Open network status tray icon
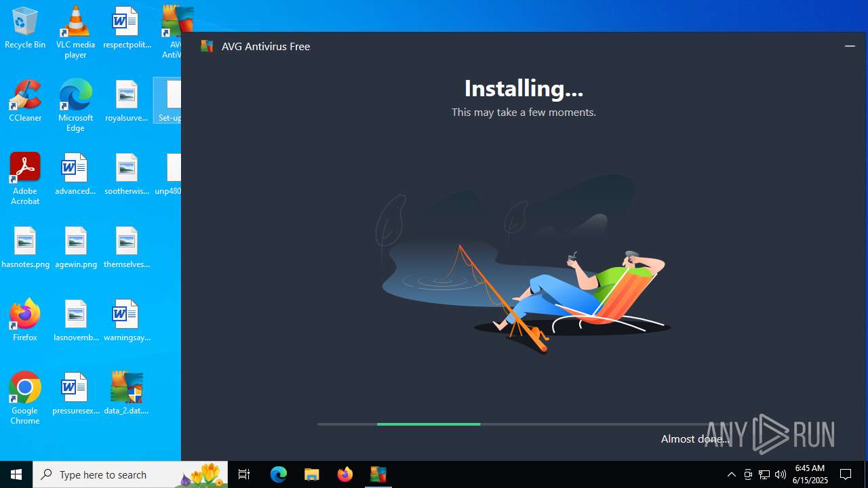868x488 pixels. pyautogui.click(x=764, y=474)
